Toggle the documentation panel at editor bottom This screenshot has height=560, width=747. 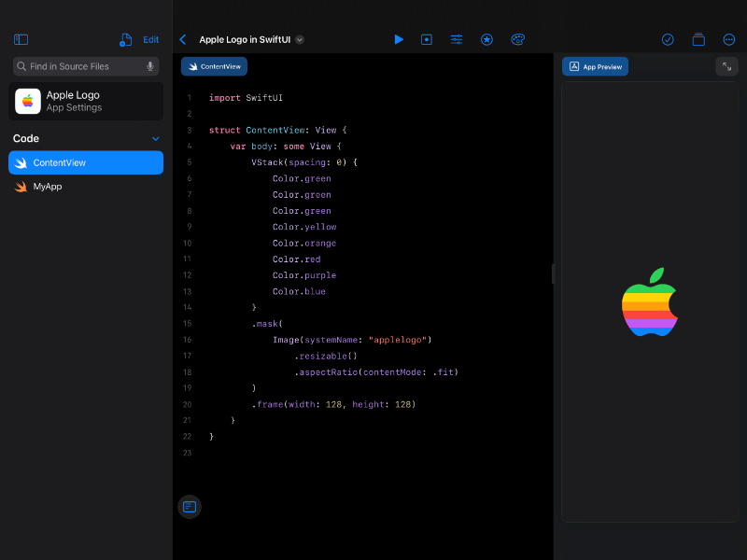tap(190, 507)
